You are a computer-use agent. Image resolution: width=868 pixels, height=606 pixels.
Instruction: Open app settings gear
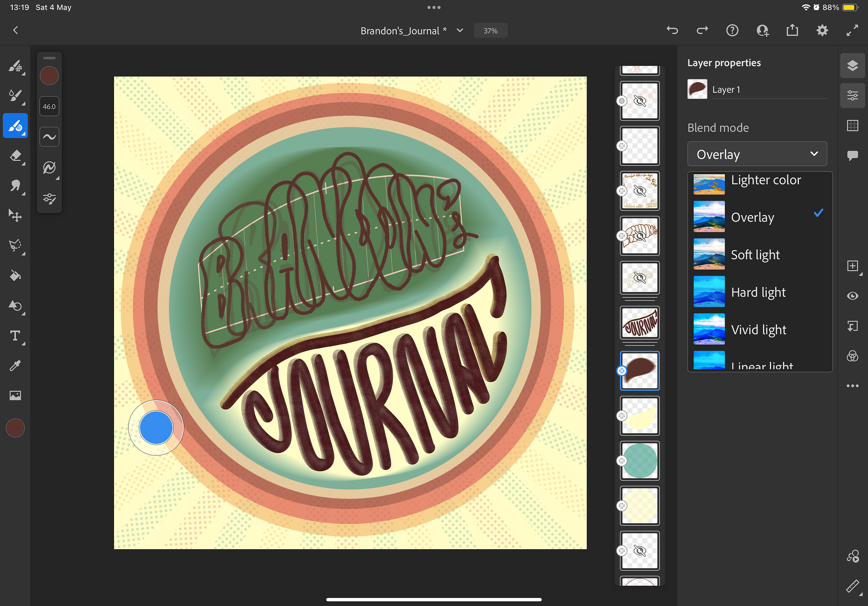tap(822, 30)
